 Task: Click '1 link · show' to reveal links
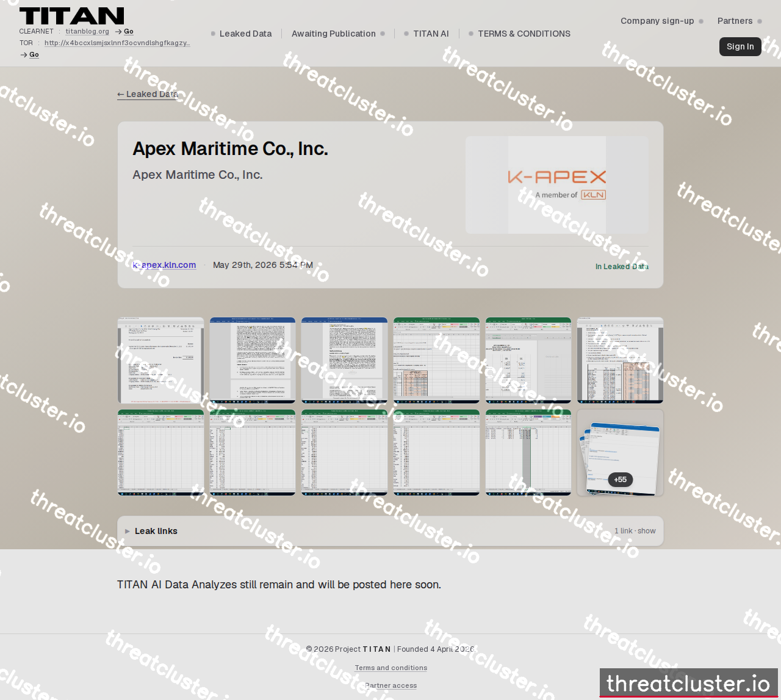tap(635, 531)
